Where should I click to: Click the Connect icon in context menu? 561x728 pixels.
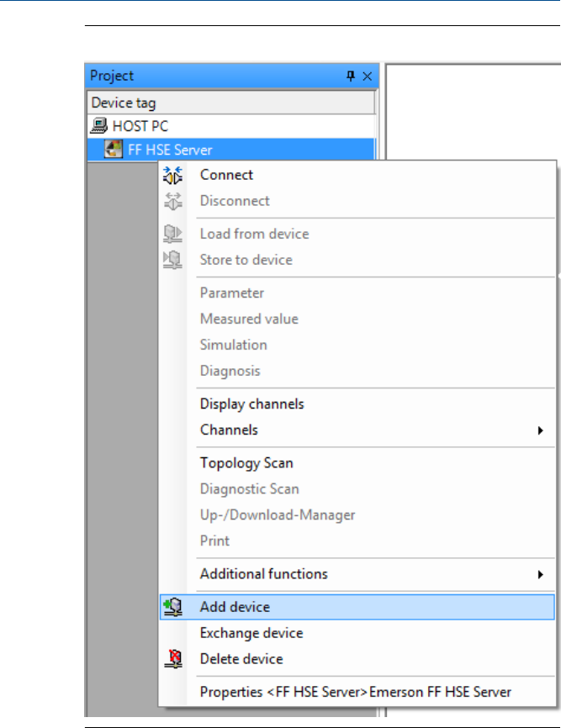pyautogui.click(x=172, y=175)
